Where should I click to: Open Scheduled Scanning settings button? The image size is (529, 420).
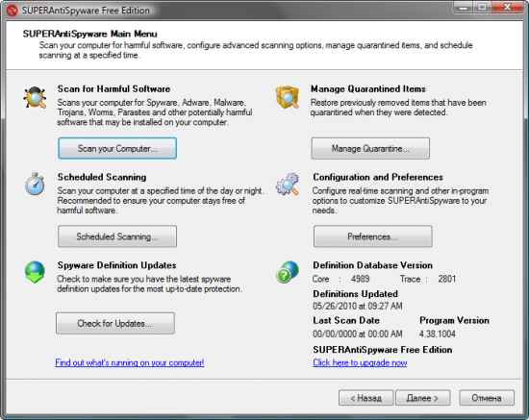tap(117, 236)
